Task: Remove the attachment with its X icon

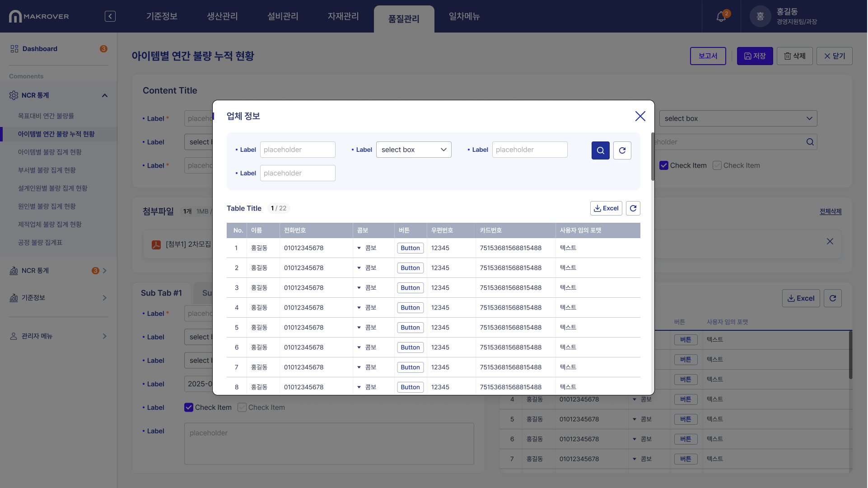Action: (830, 241)
